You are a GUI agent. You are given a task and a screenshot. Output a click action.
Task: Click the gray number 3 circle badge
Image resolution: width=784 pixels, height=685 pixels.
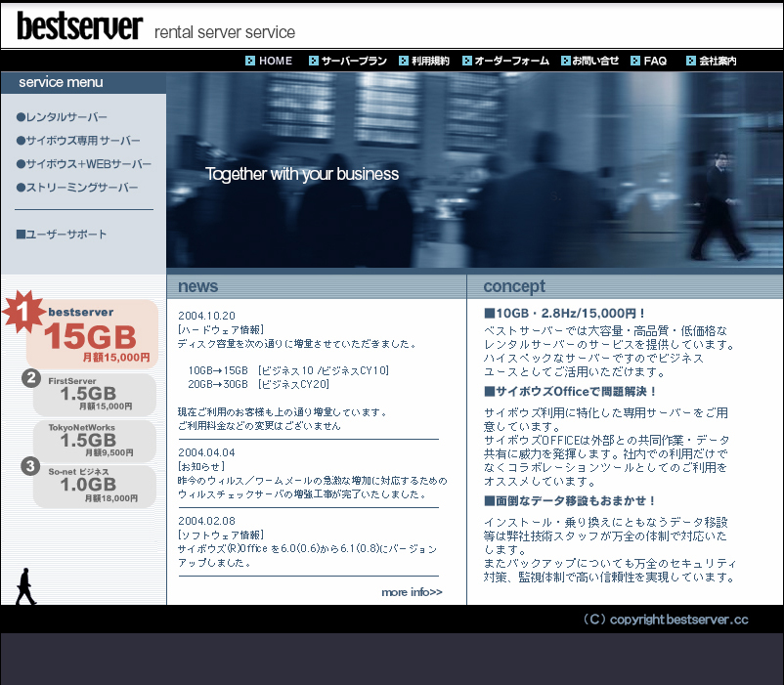[30, 465]
